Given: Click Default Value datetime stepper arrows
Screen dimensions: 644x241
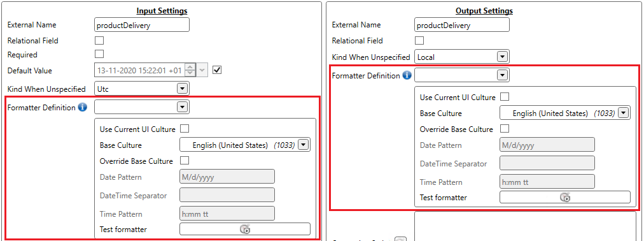Looking at the screenshot, I should tap(190, 70).
